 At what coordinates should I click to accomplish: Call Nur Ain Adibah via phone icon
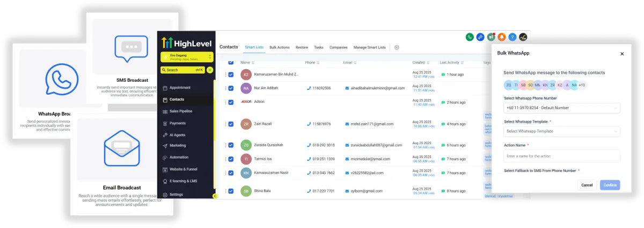(309, 88)
